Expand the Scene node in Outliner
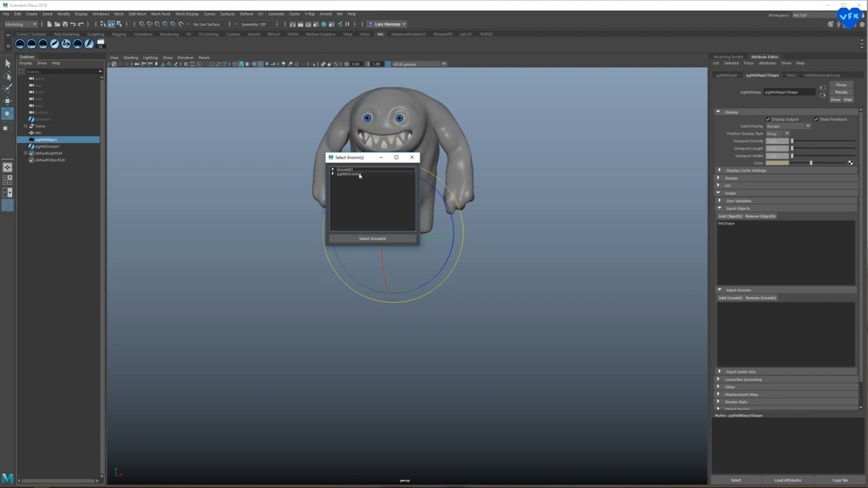Image resolution: width=868 pixels, height=488 pixels. pyautogui.click(x=26, y=126)
